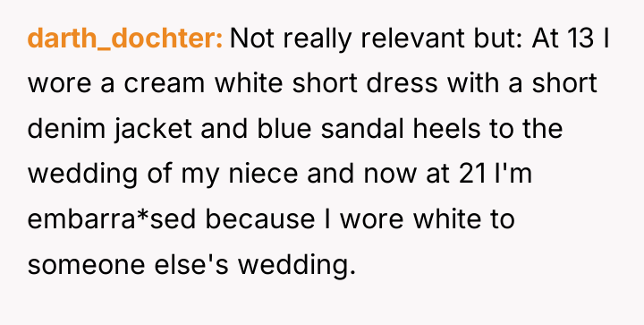Click the word "niece" in the comment
Screen dimensions: 644x325
263,173
